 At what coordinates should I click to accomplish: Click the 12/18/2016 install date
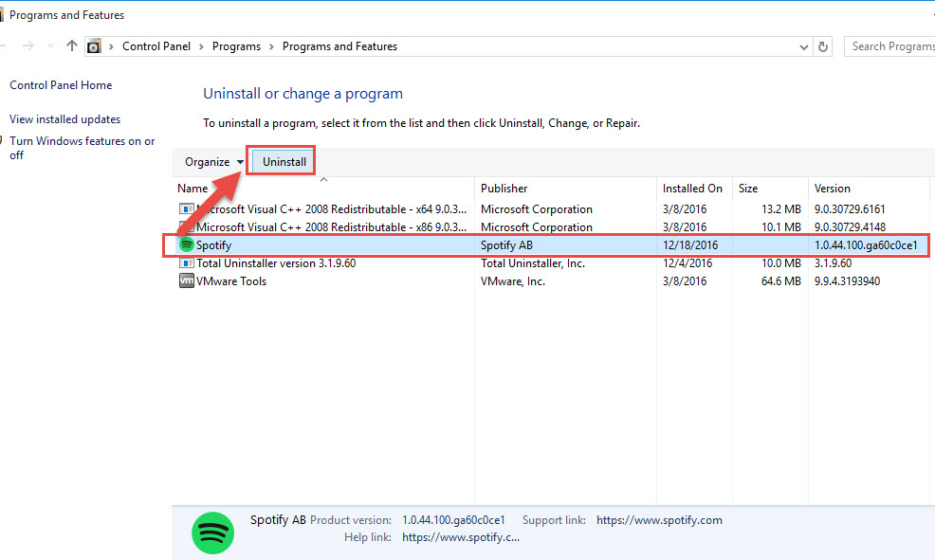(x=690, y=244)
